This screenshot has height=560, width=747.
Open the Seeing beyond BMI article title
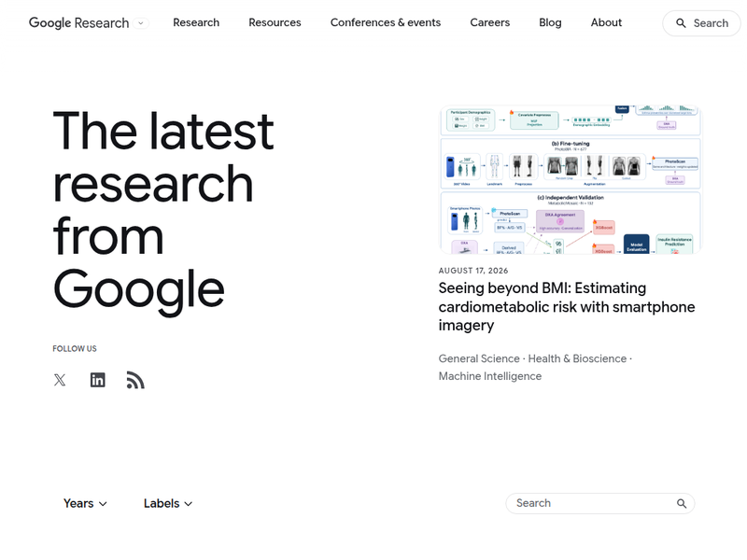pos(567,307)
